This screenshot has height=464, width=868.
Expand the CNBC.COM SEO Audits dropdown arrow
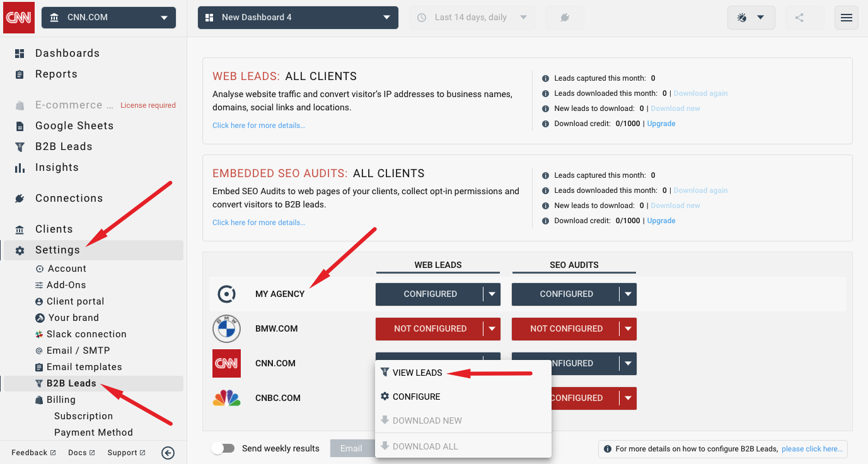(628, 398)
